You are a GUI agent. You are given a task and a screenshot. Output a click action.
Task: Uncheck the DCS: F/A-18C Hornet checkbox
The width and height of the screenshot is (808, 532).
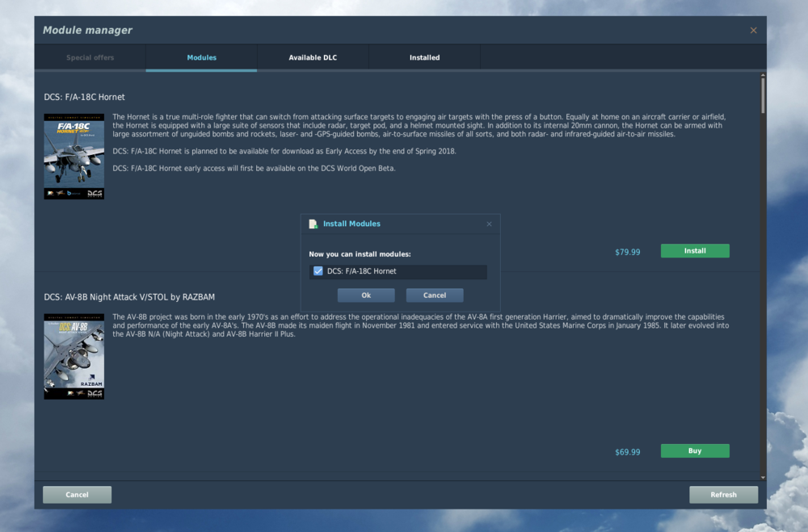click(x=318, y=271)
